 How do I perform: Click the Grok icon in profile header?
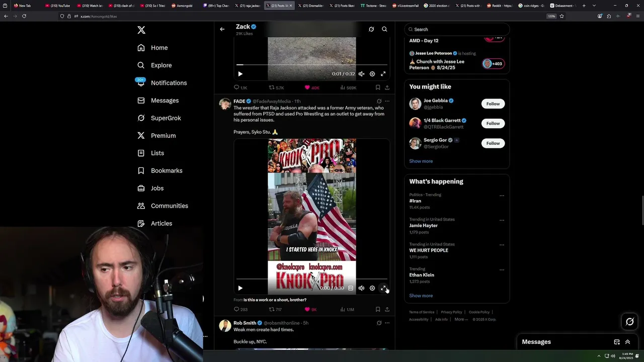point(371,29)
